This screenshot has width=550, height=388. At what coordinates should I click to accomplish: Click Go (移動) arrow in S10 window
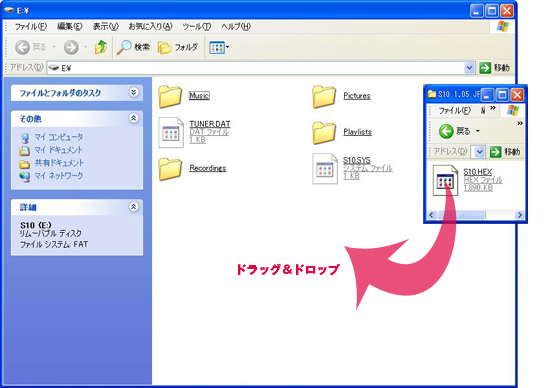pos(495,152)
